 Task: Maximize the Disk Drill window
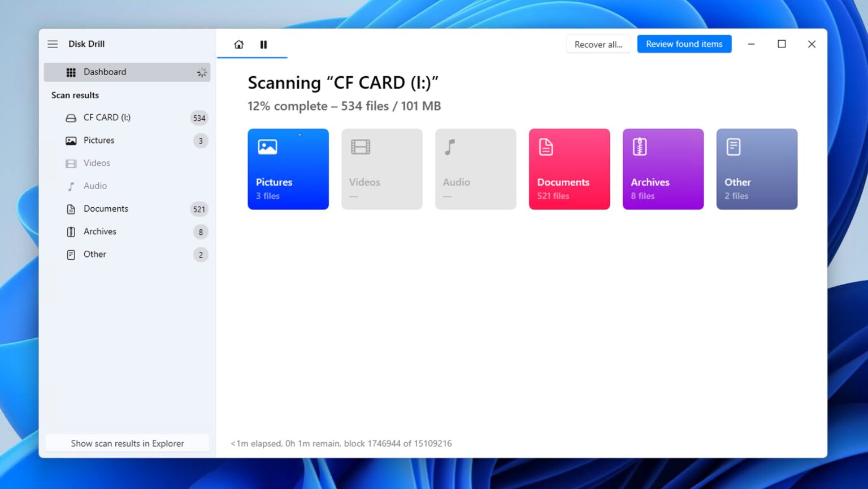[x=782, y=44]
